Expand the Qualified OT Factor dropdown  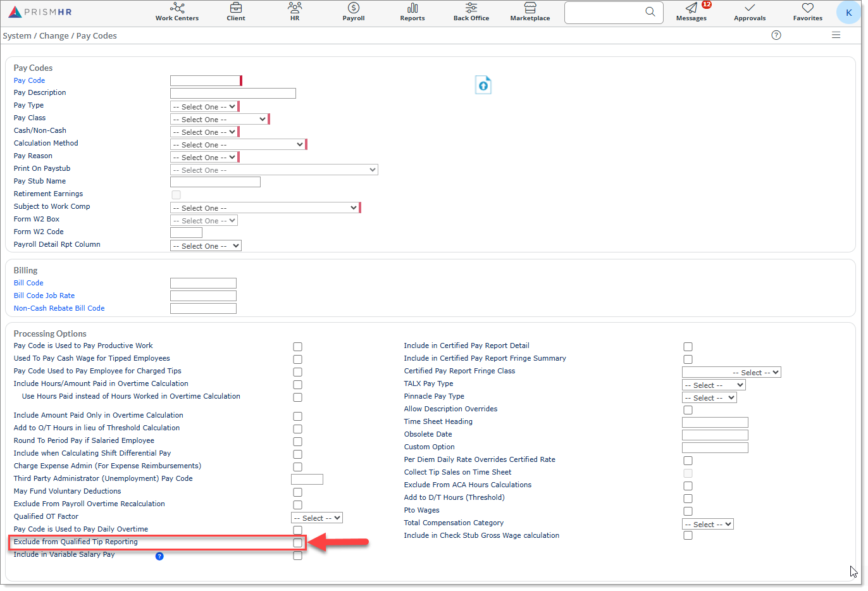coord(316,518)
